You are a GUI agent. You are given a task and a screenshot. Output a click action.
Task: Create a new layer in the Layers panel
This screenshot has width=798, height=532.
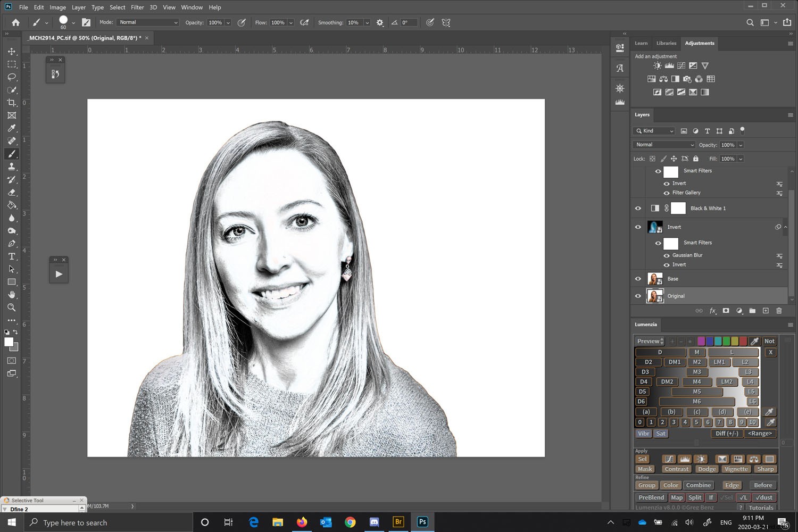pos(766,311)
